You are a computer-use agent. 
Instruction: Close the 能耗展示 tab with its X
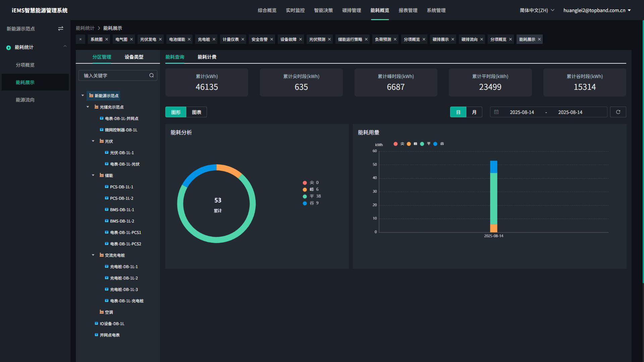pyautogui.click(x=539, y=40)
